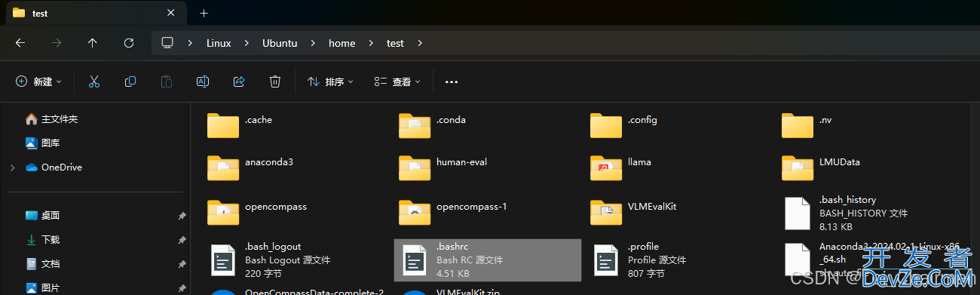The image size is (980, 295).
Task: Click the Rename icon in toolbar
Action: coord(203,81)
